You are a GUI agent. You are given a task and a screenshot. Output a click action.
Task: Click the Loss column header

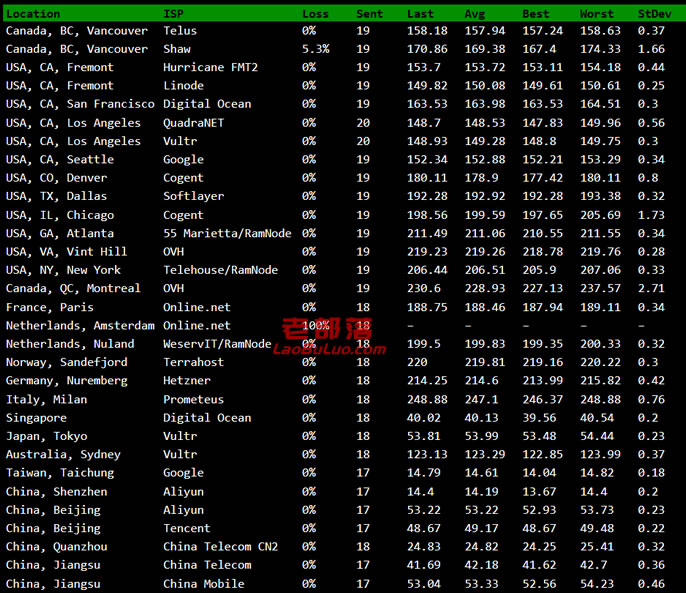(x=315, y=14)
